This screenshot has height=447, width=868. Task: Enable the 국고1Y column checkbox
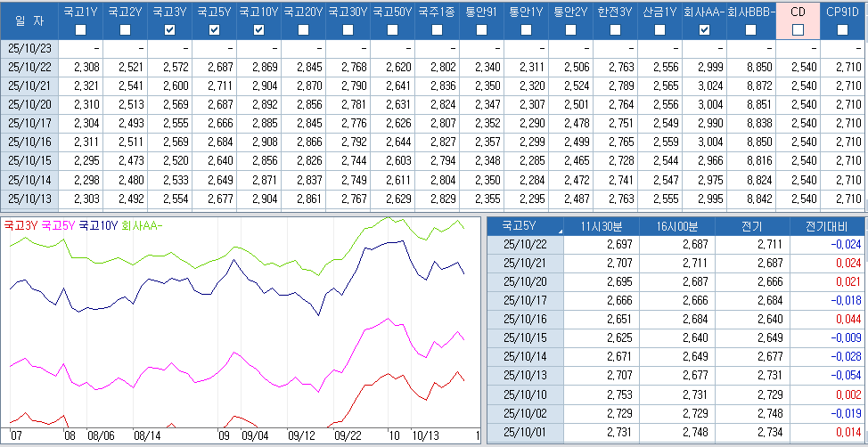tap(80, 30)
